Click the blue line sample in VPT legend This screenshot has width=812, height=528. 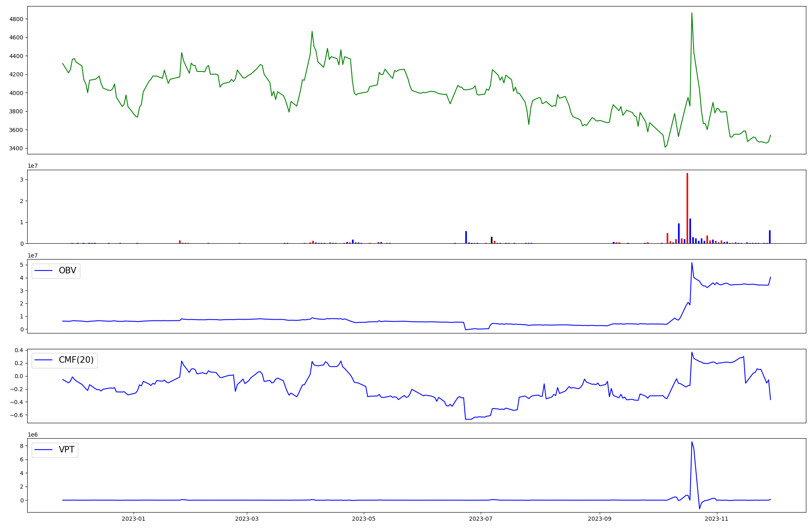pyautogui.click(x=44, y=450)
